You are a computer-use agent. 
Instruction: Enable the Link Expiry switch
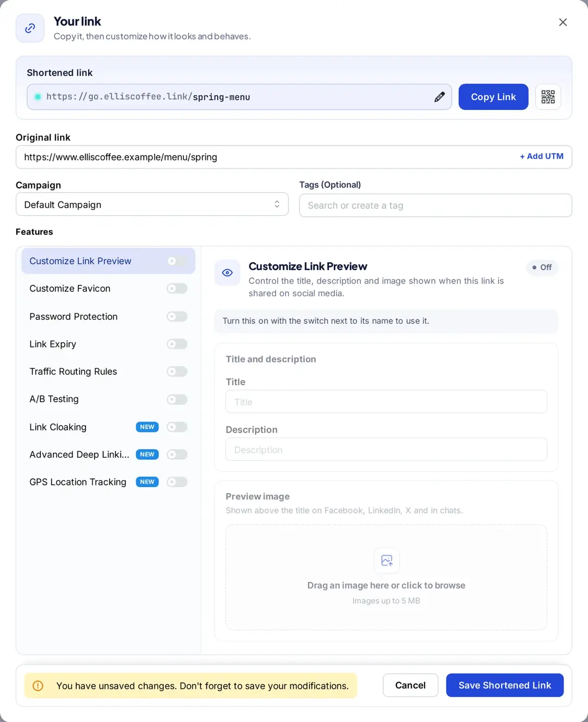(x=177, y=344)
